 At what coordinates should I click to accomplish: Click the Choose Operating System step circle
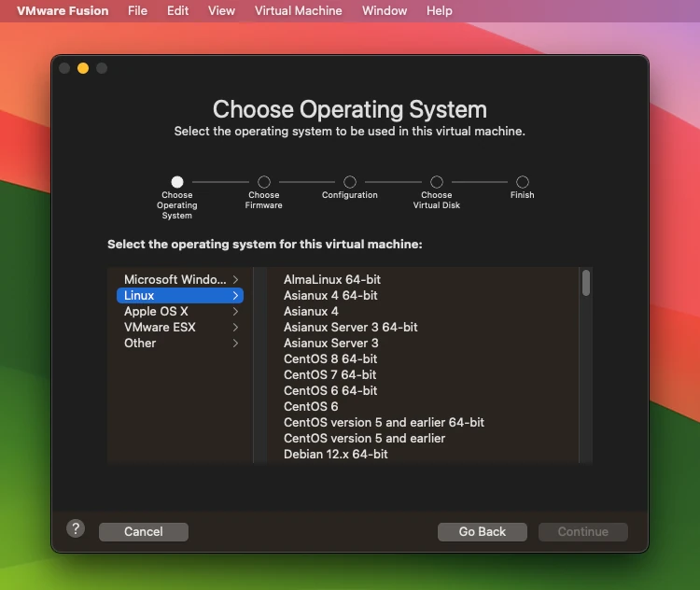(177, 182)
